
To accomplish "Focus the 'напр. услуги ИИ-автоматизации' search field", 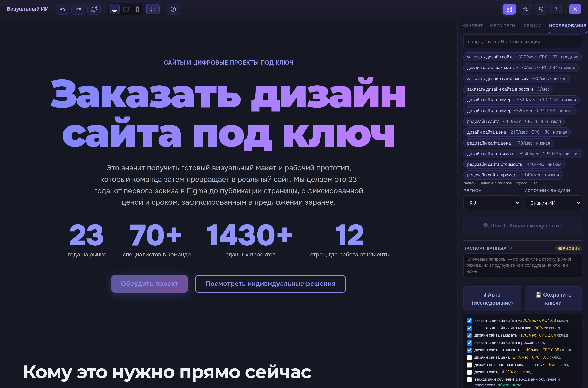I will pos(523,42).
